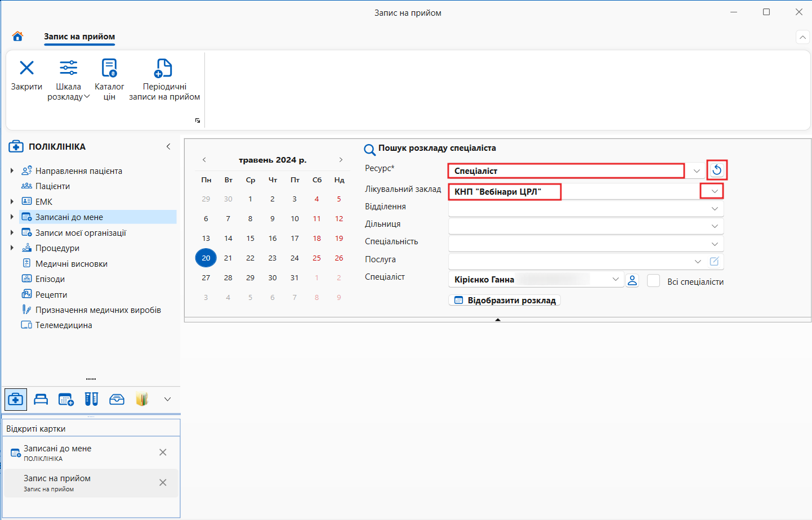Screen dimensions: 812x520
Task: Open Каталог цін
Action: coord(109,80)
